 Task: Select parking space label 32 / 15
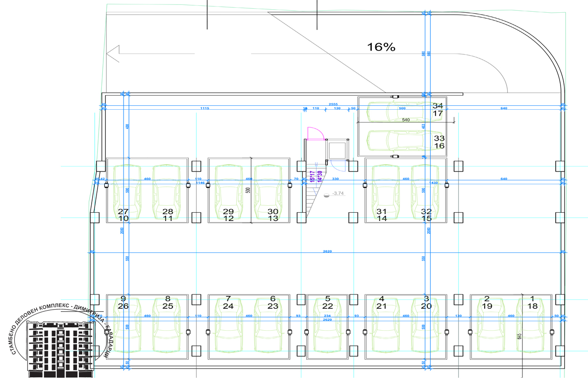(426, 215)
